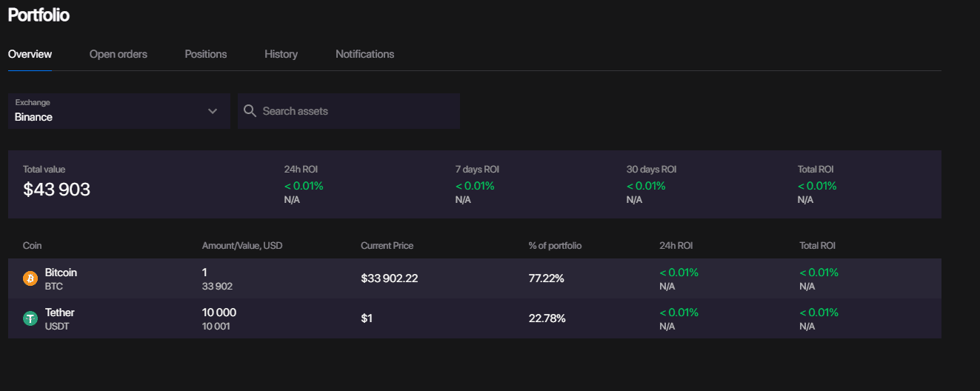Click the Bitcoin coin name
Viewport: 980px width, 391px height.
[x=61, y=273]
